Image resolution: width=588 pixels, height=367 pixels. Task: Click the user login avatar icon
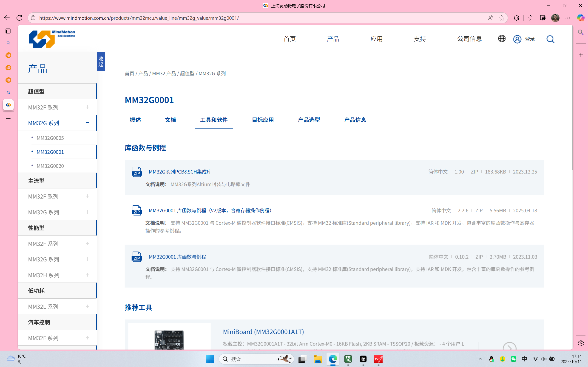[517, 39]
